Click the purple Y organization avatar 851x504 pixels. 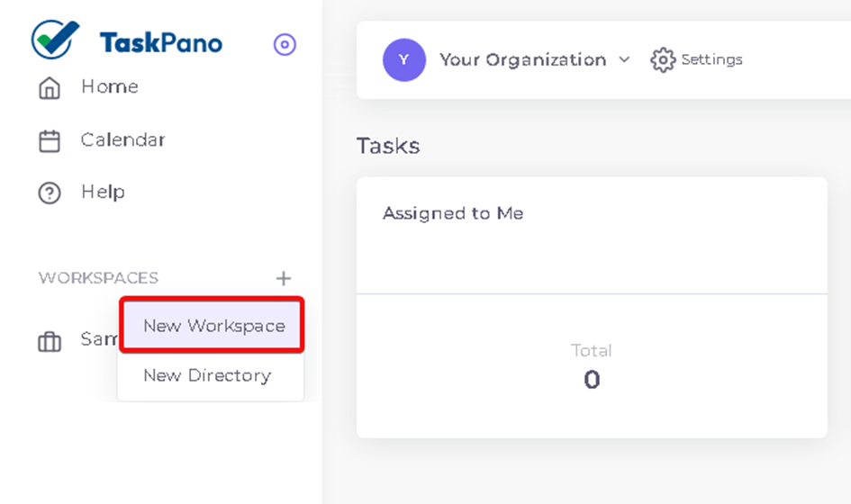click(x=404, y=59)
